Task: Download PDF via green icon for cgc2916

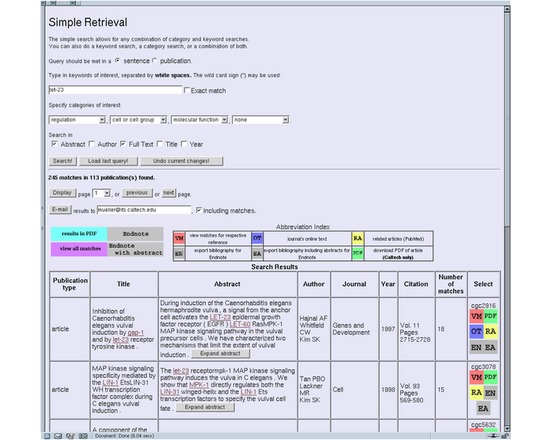Action: [x=490, y=316]
